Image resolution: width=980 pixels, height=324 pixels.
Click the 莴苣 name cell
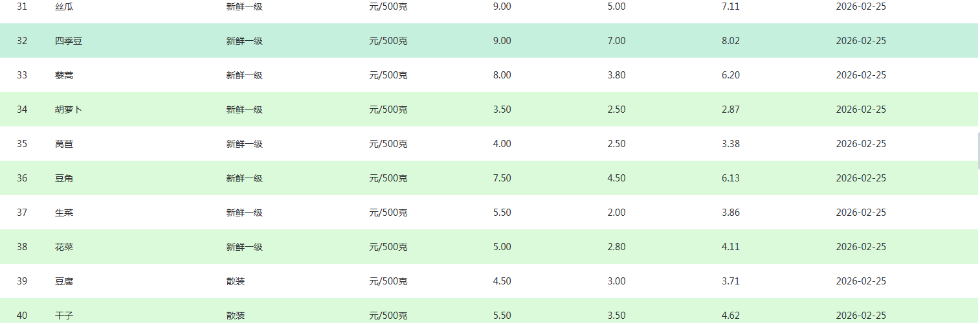(x=64, y=144)
